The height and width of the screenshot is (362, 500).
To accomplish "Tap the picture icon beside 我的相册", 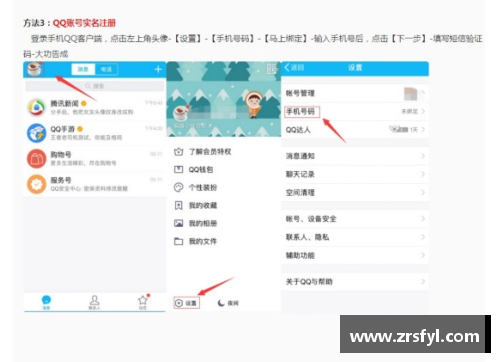I will [179, 223].
